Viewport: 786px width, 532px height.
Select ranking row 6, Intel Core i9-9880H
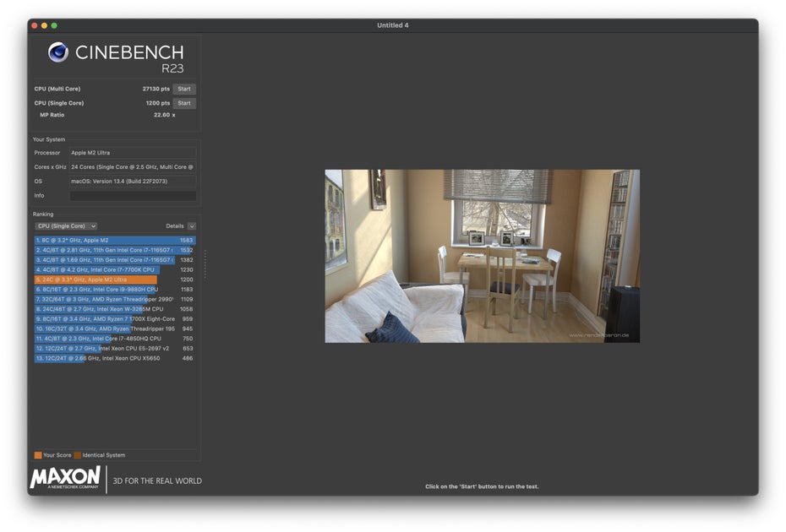coord(114,290)
